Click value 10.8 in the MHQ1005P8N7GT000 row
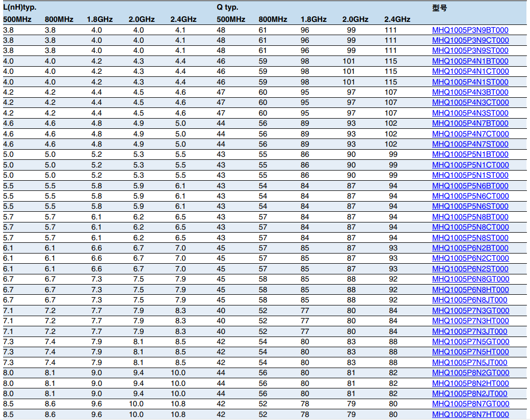Viewport: 530px width, 420px height. coord(178,404)
